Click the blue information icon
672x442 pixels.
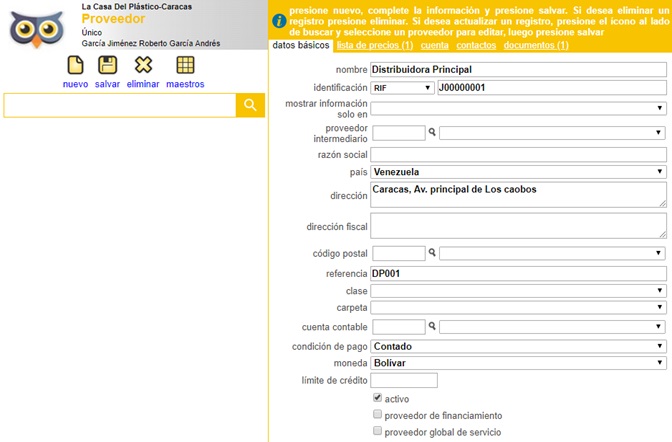coord(279,21)
